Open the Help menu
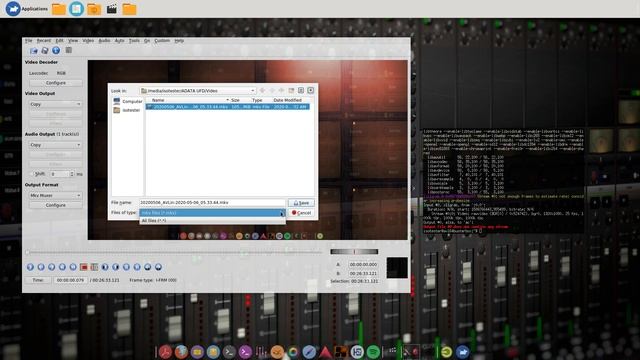640x360 pixels. click(179, 41)
